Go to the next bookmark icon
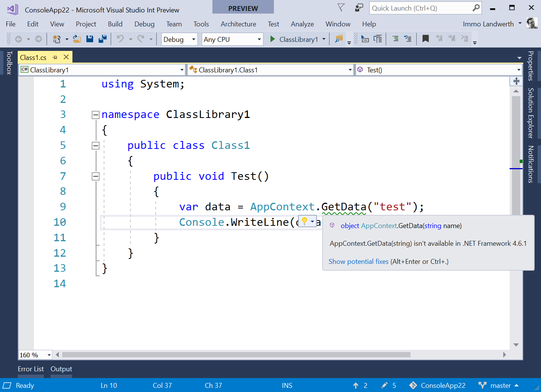This screenshot has width=541, height=392. point(452,39)
